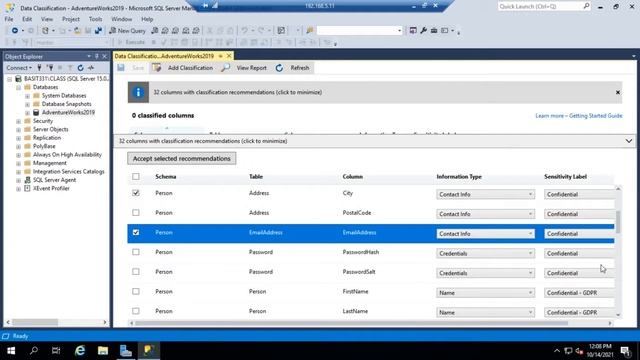Open Information Type dropdown for PostalCode
Screen dimensions: 640x360
pyautogui.click(x=485, y=214)
